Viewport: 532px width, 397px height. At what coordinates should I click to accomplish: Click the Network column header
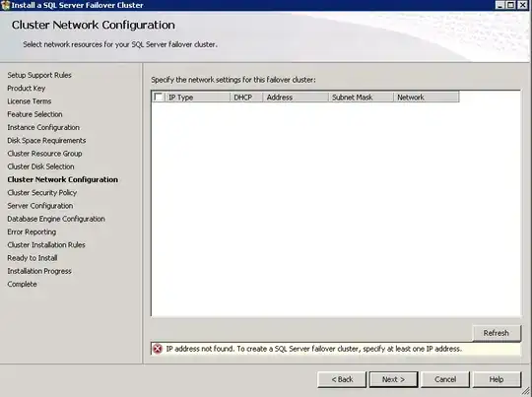[427, 98]
